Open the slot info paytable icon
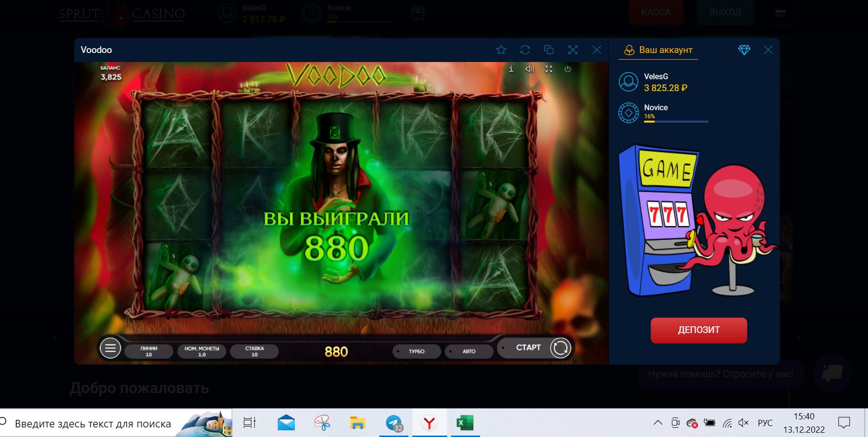The image size is (868, 437). pyautogui.click(x=511, y=69)
